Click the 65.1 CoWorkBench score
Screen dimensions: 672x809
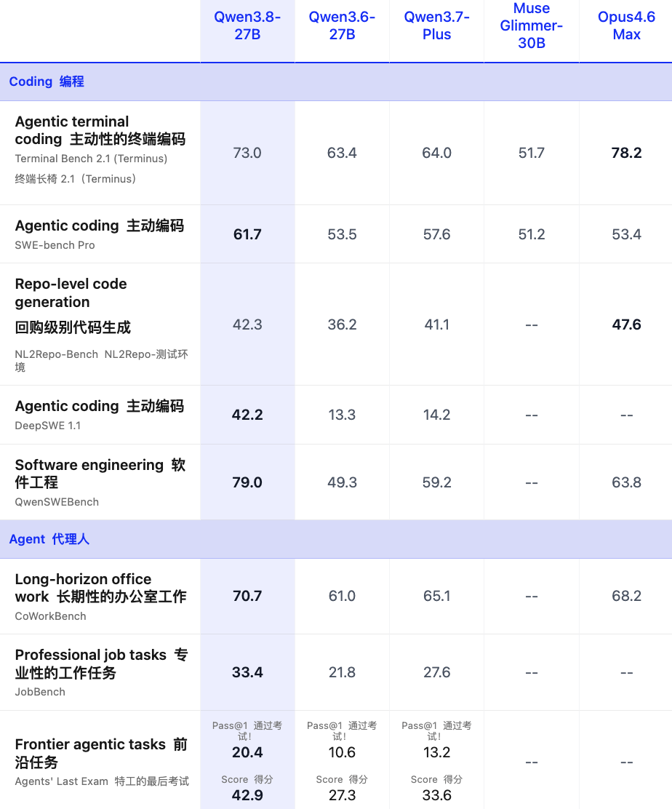pyautogui.click(x=436, y=596)
